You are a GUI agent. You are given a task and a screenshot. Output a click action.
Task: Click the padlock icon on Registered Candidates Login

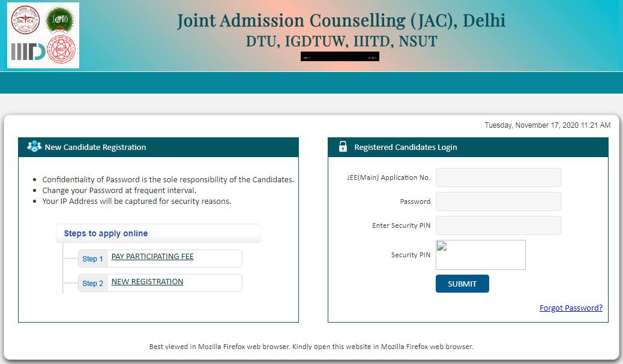[343, 147]
